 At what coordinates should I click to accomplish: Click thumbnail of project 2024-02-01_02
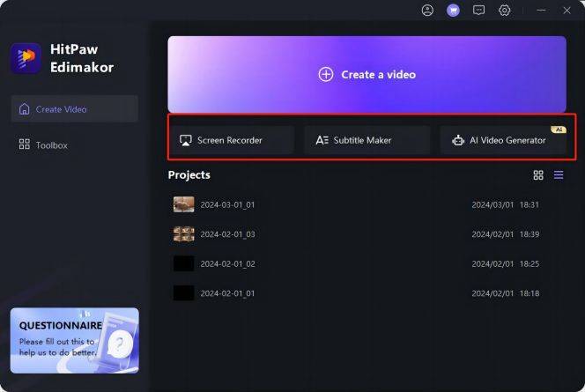[183, 263]
